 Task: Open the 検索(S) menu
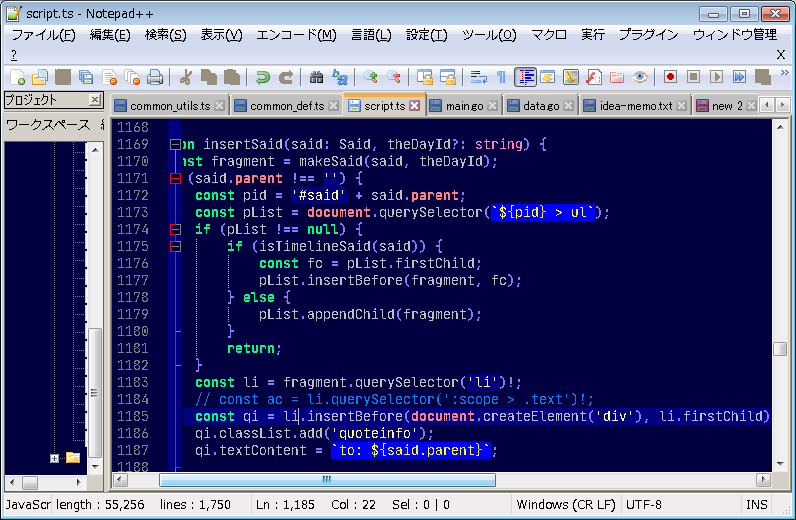pos(165,35)
